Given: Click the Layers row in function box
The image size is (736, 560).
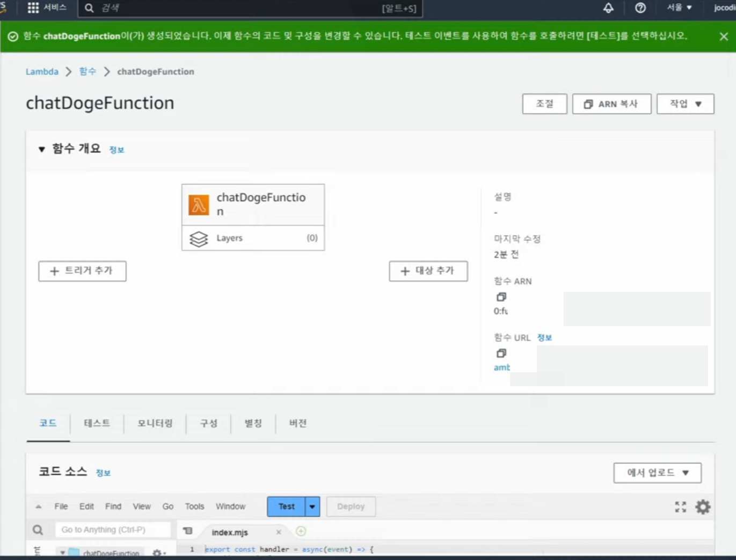Looking at the screenshot, I should pos(253,238).
